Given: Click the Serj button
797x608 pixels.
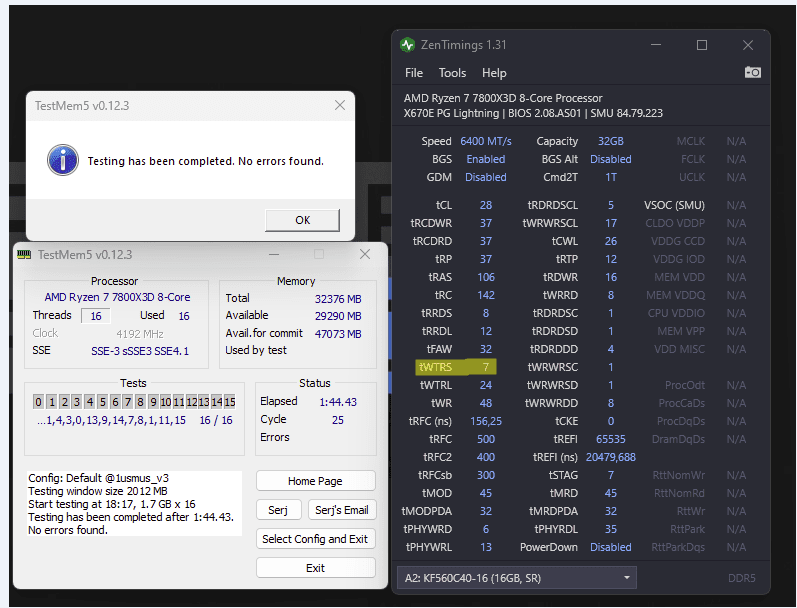Looking at the screenshot, I should (278, 510).
